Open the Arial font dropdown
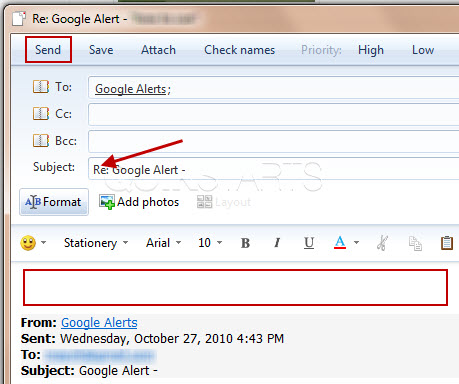Image resolution: width=459 pixels, height=384 pixels. (x=164, y=243)
